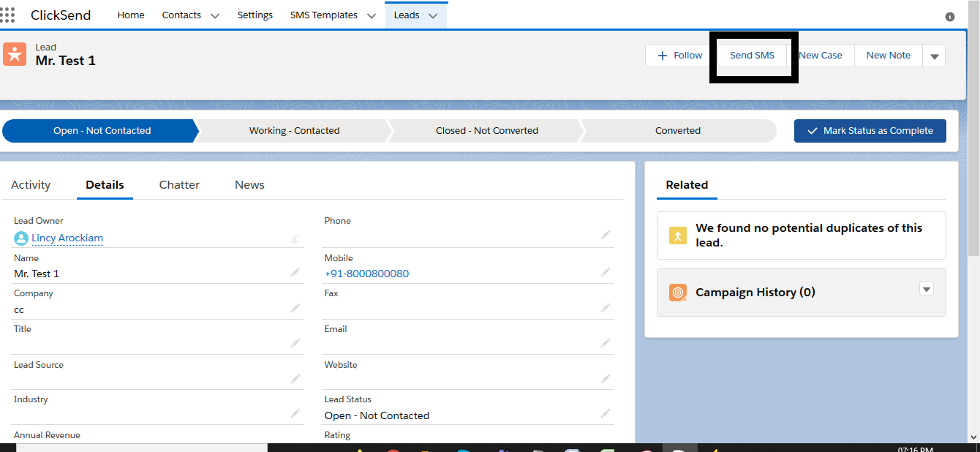Open the SMS Templates dropdown chevron
Viewport: 980px width, 452px height.
(x=371, y=16)
